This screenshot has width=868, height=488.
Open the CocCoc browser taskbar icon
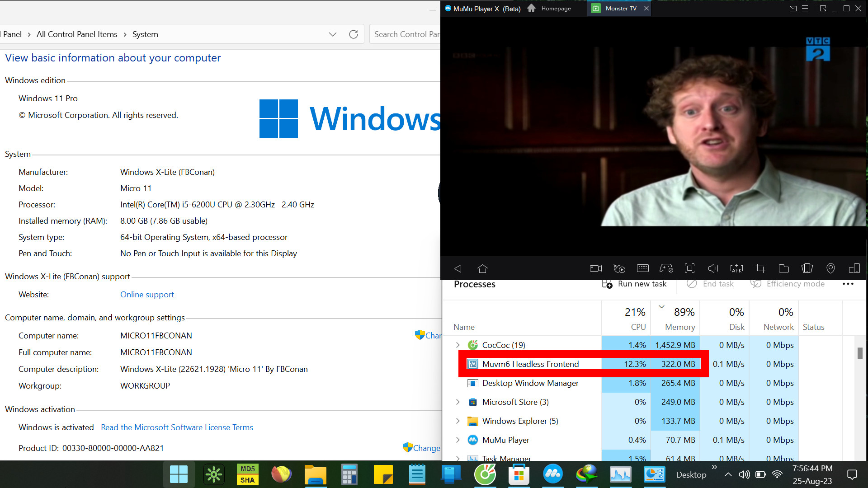click(485, 474)
